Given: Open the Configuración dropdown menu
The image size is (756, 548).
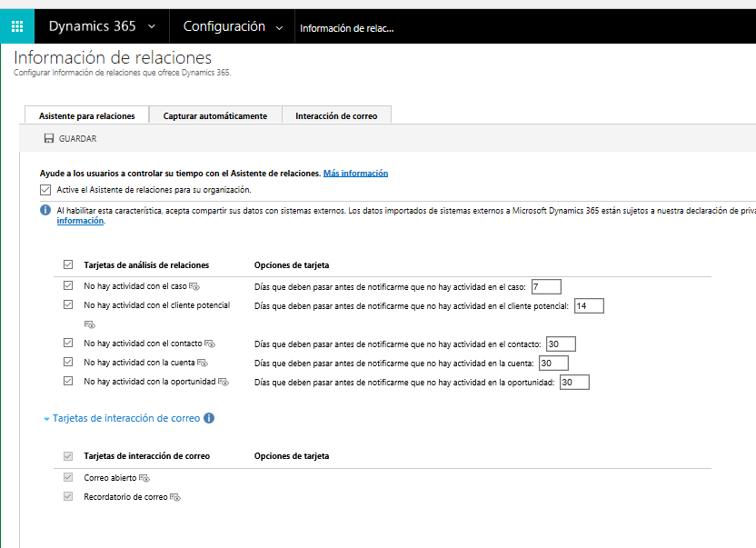Looking at the screenshot, I should click(236, 26).
